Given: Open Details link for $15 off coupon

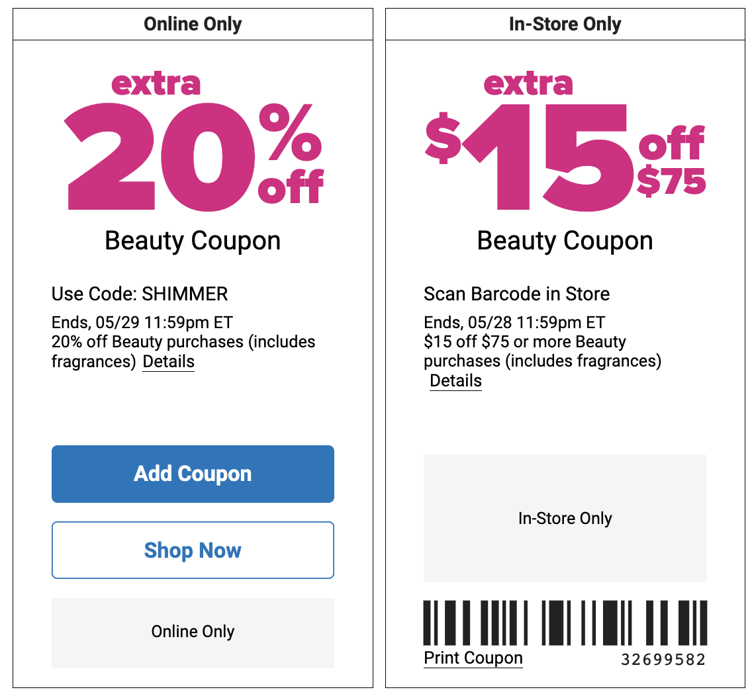Looking at the screenshot, I should (455, 380).
